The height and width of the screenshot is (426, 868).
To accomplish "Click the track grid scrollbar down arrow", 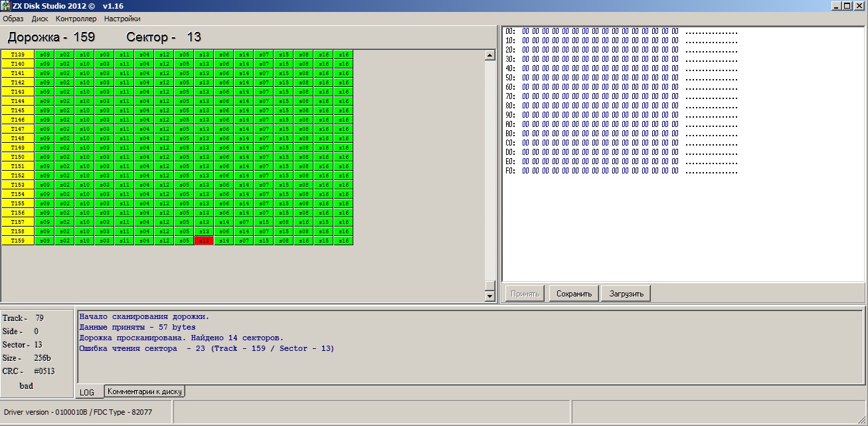I will click(490, 296).
